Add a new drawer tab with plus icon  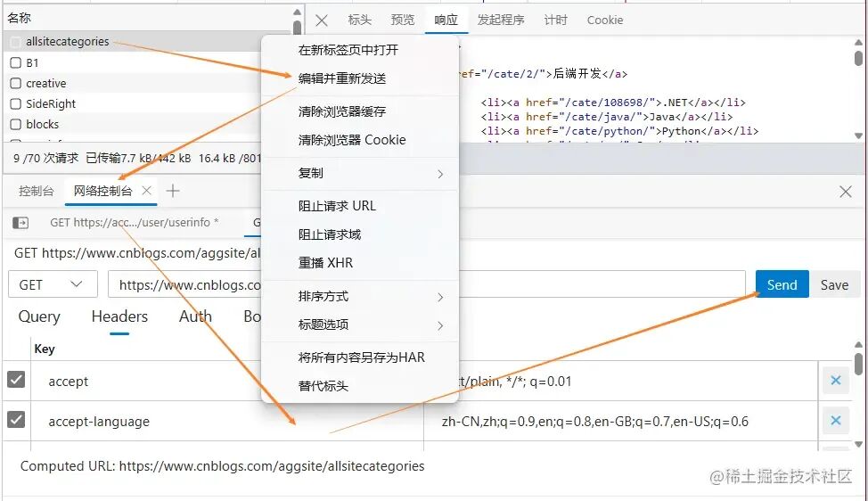(173, 191)
